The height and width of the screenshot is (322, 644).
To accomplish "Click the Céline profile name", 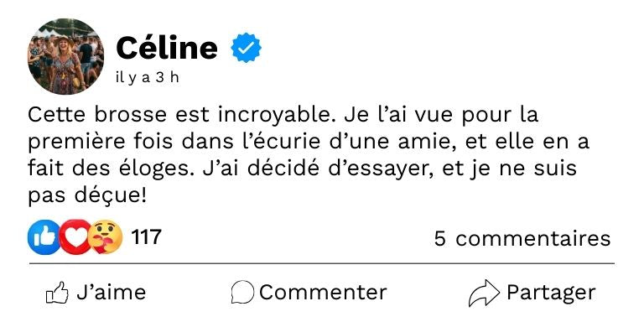I will coord(167,48).
